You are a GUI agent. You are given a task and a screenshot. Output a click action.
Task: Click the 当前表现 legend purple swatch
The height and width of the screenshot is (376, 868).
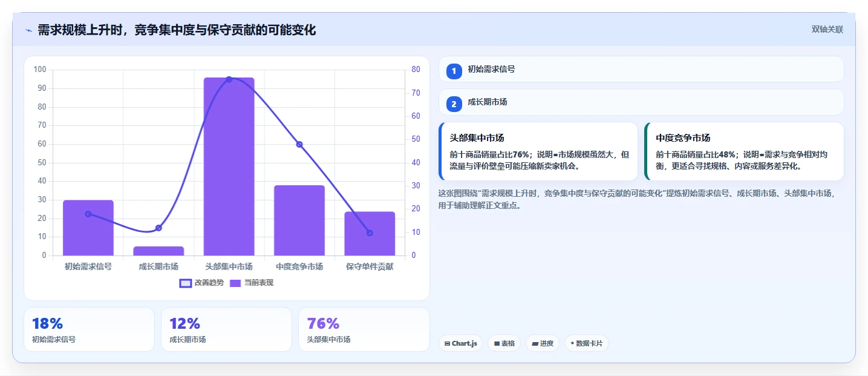pos(235,283)
